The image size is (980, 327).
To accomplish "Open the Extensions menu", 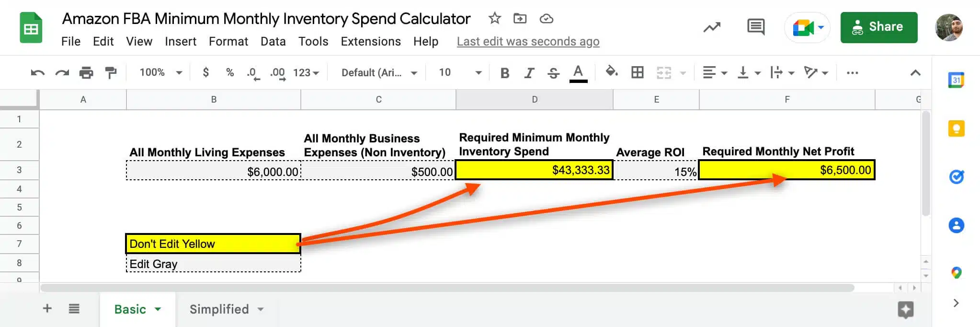I will point(371,42).
